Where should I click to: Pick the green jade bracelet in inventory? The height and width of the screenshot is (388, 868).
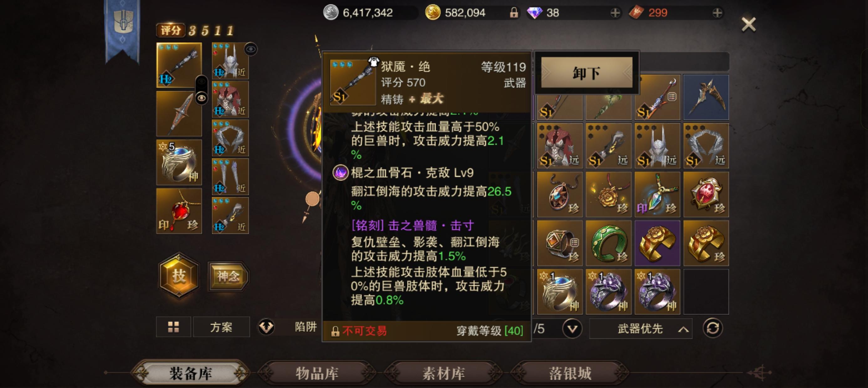click(x=608, y=243)
